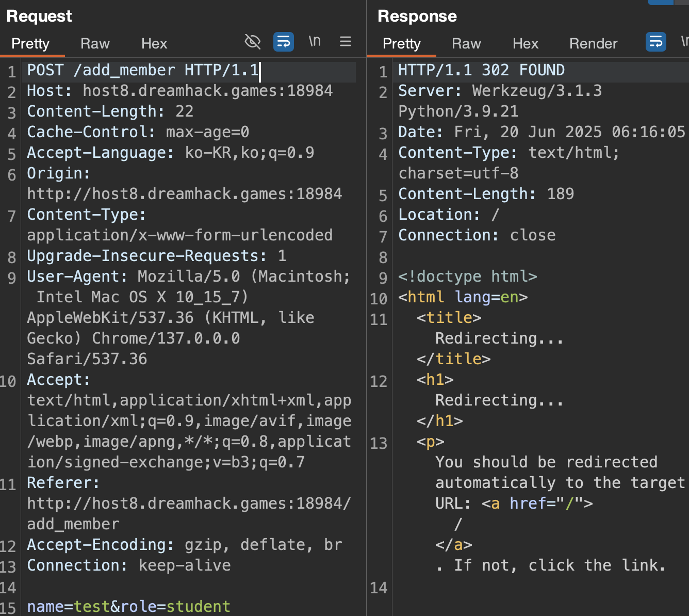
Task: Click the 'HTTP/1.1 302 FOUND' status line
Action: click(x=482, y=70)
